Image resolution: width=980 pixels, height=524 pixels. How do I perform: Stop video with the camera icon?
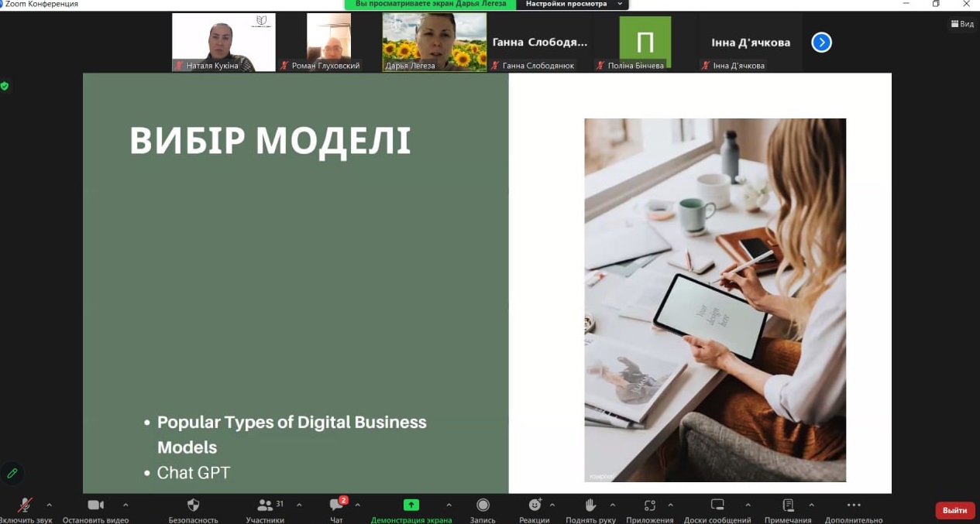pos(95,505)
